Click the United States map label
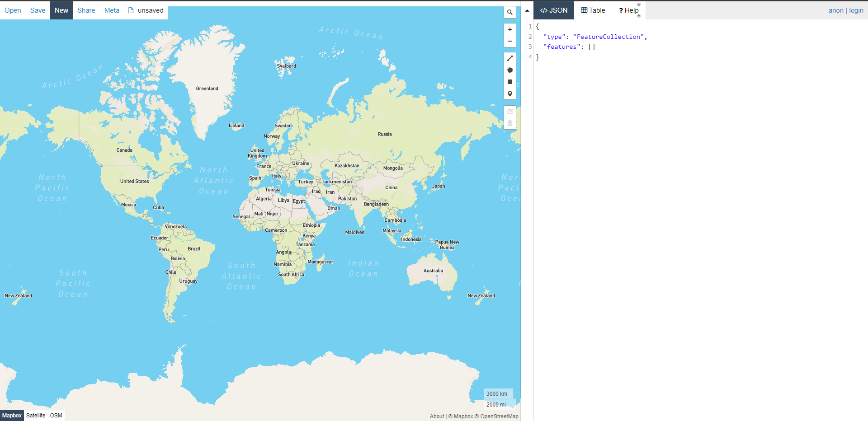Screen dimensions: 868x421 [x=134, y=181]
